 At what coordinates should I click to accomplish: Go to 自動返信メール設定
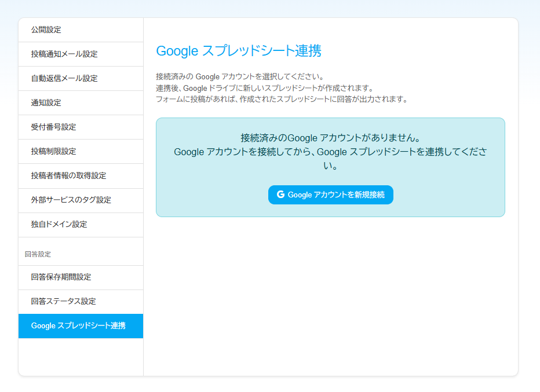pyautogui.click(x=81, y=79)
